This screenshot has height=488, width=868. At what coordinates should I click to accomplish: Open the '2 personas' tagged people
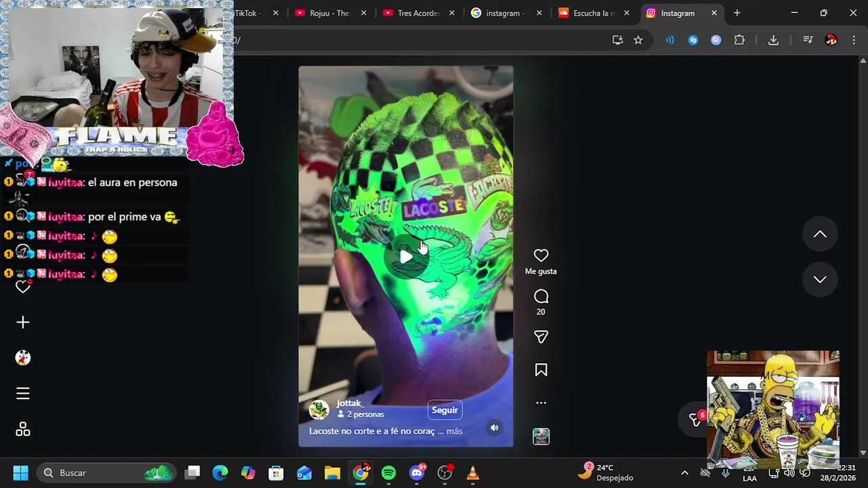(x=361, y=414)
